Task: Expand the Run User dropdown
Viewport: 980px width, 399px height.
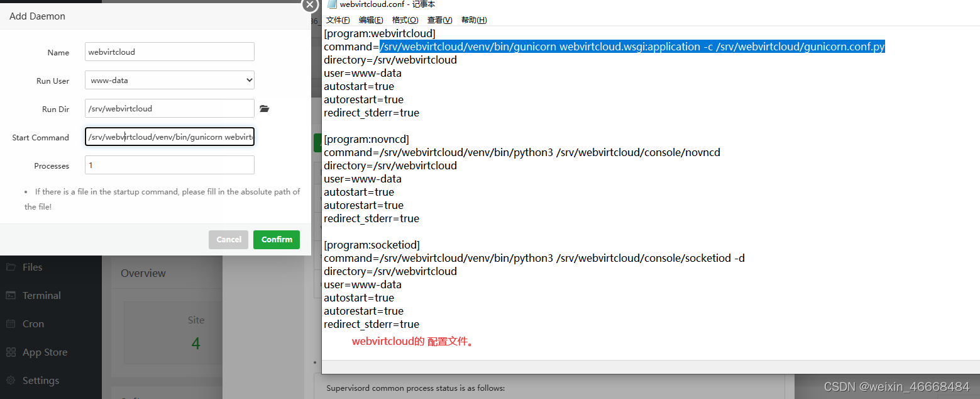Action: 170,80
